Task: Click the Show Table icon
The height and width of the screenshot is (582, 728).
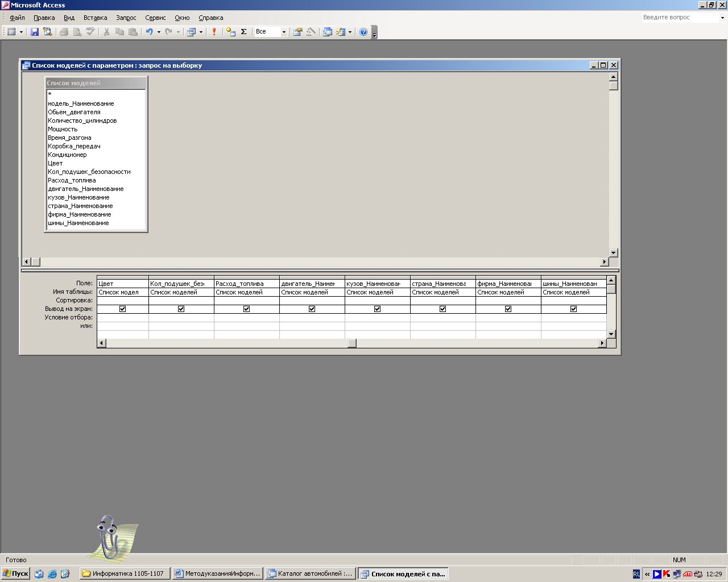Action: (x=230, y=32)
